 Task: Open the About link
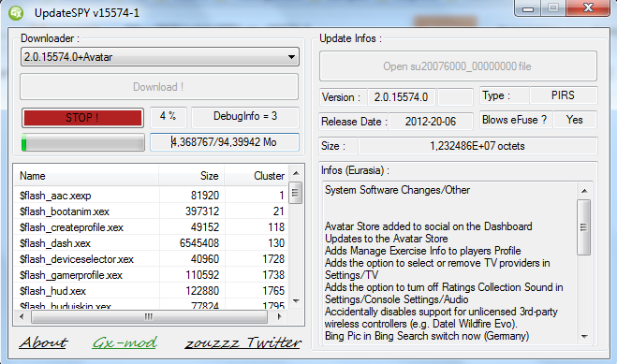[43, 342]
